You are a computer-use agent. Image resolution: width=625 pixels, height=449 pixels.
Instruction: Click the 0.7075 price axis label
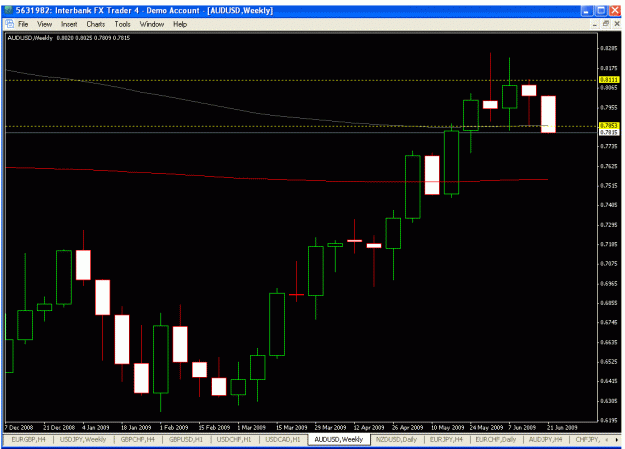click(609, 264)
